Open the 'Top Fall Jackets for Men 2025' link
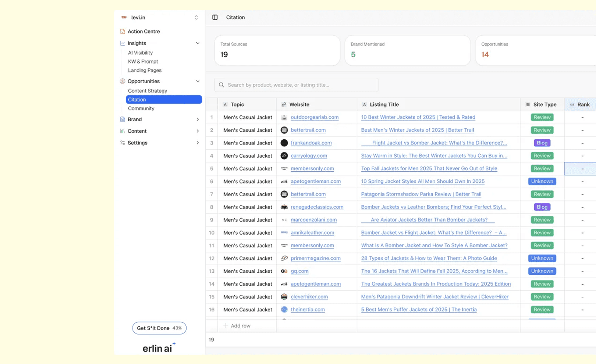596x364 pixels. click(x=429, y=168)
